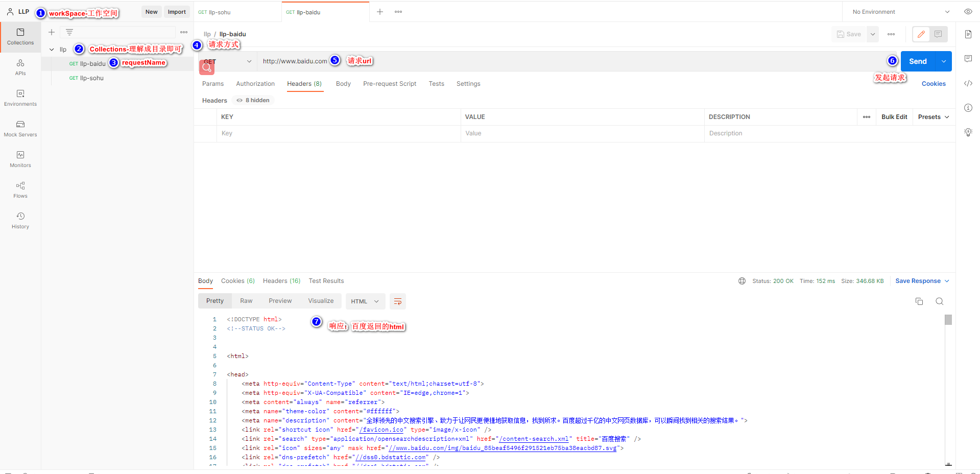Click the plus icon to create collection
This screenshot has height=474, width=980.
point(52,32)
